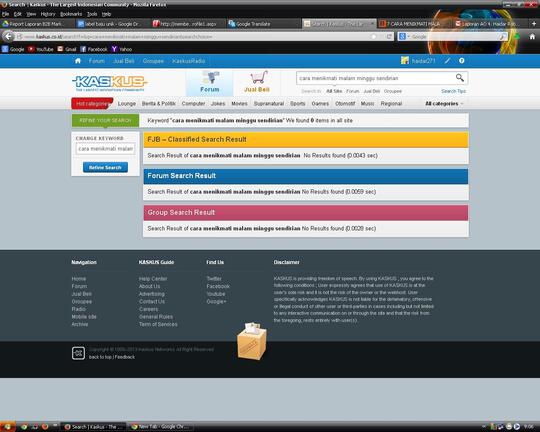540x432 pixels.
Task: Open the Search Tips link
Action: coord(453,91)
